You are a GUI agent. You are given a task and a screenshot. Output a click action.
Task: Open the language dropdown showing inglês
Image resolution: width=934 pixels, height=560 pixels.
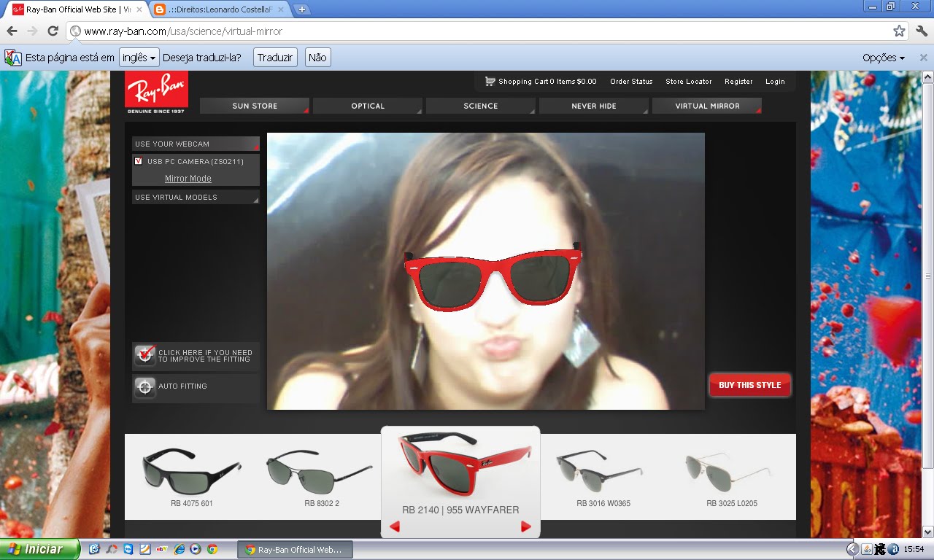(x=139, y=58)
